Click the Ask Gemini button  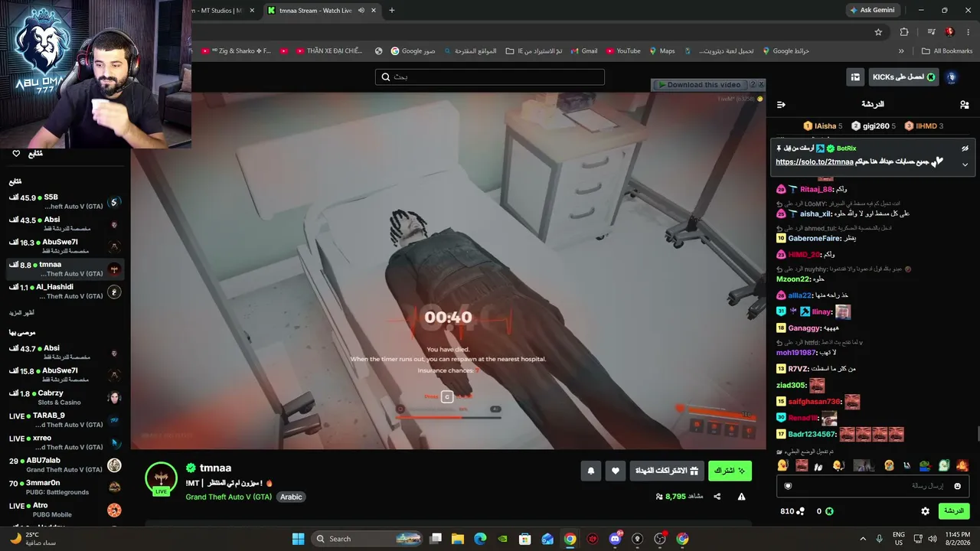click(872, 10)
